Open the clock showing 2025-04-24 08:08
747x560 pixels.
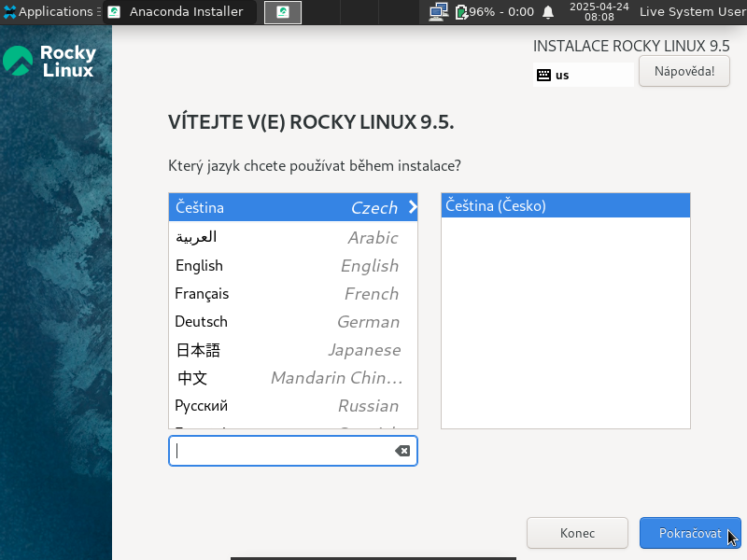tap(599, 11)
